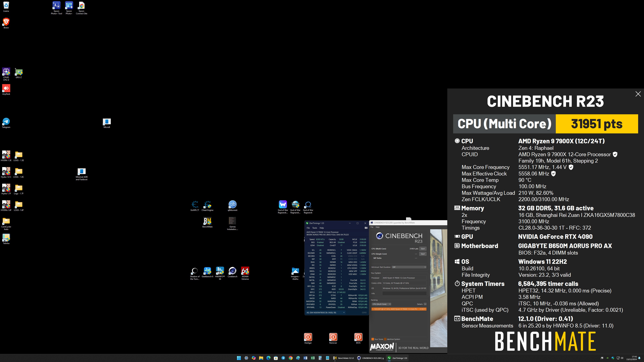The height and width of the screenshot is (362, 644).
Task: Open the ZenTimings Tools menu
Action: (x=314, y=228)
